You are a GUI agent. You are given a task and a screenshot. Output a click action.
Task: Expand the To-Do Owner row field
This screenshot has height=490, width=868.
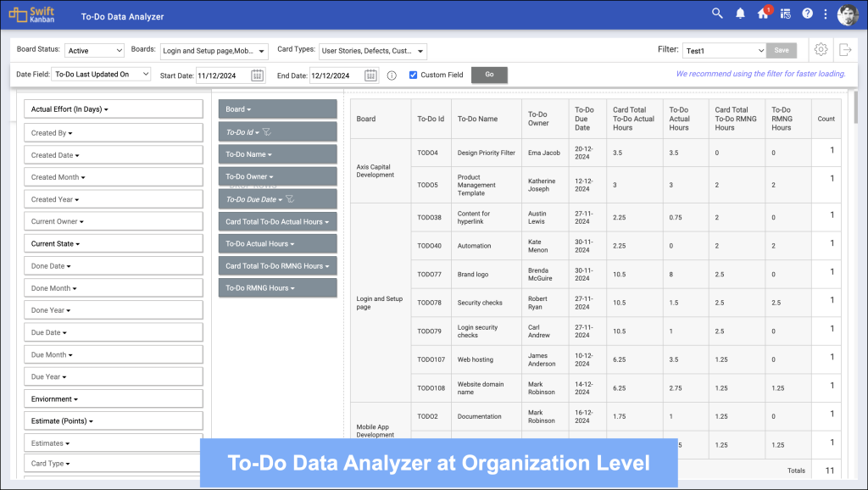pyautogui.click(x=277, y=176)
